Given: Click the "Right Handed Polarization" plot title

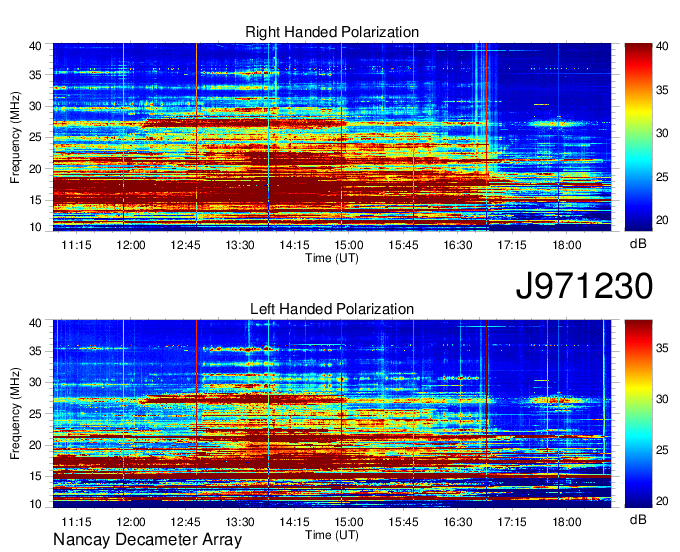Looking at the screenshot, I should 332,32.
